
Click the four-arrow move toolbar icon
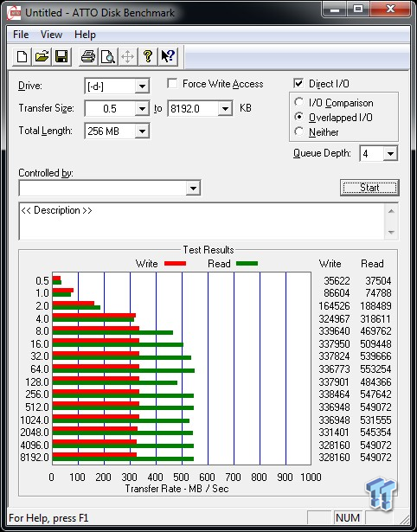click(x=127, y=56)
